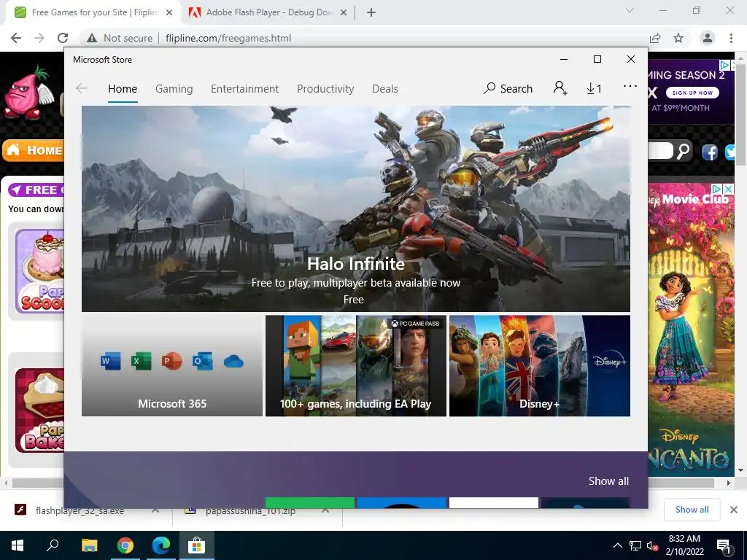Open Search in Microsoft Store
The height and width of the screenshot is (560, 747).
pyautogui.click(x=508, y=88)
